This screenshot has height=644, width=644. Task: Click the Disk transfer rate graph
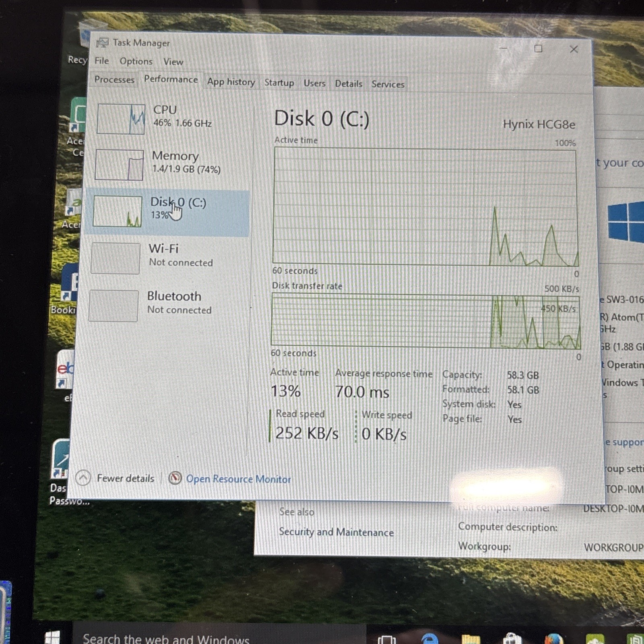425,321
